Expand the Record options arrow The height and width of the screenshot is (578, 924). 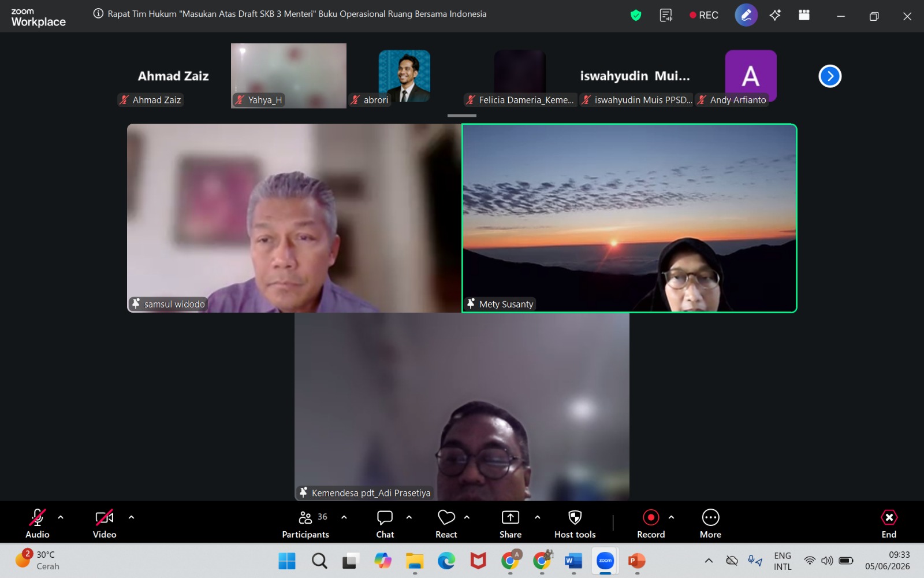point(671,517)
